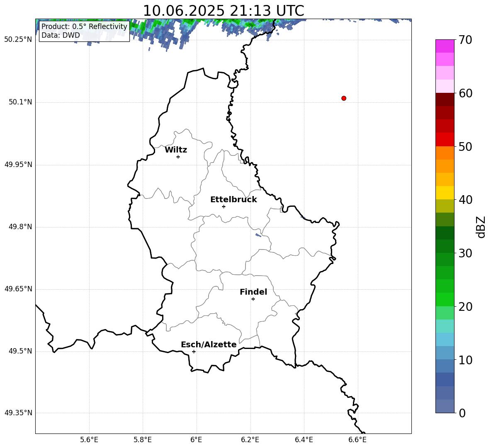
Task: Click the Wiltz station label
Action: [x=176, y=150]
